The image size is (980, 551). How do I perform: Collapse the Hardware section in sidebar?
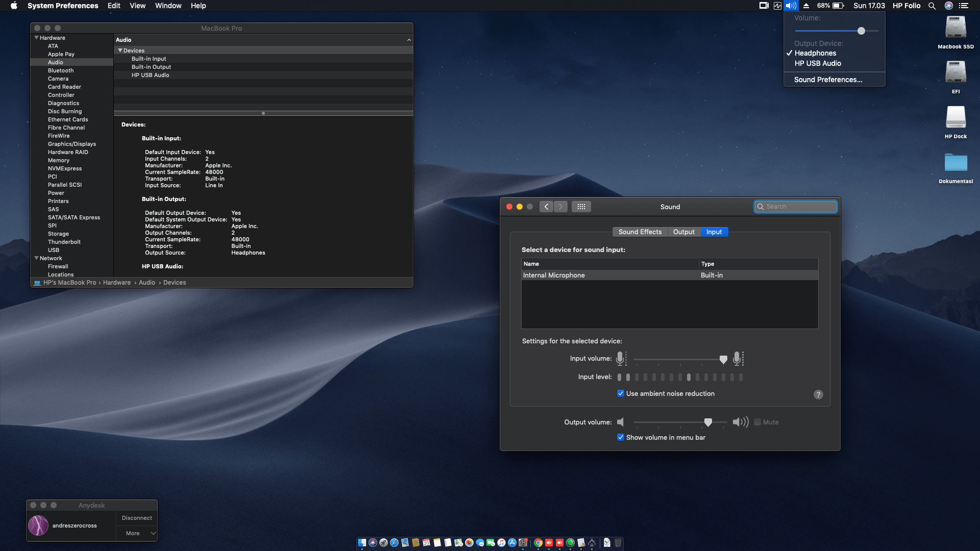[36, 38]
